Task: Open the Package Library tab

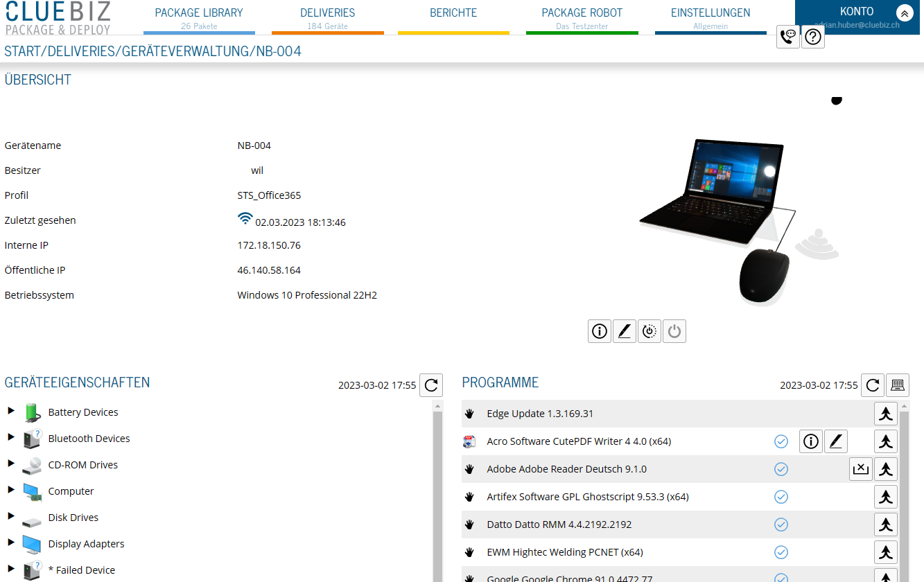Action: [x=199, y=18]
